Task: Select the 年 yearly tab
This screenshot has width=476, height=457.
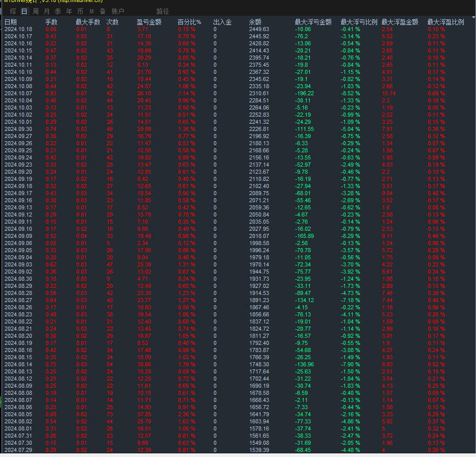Action: pos(69,12)
